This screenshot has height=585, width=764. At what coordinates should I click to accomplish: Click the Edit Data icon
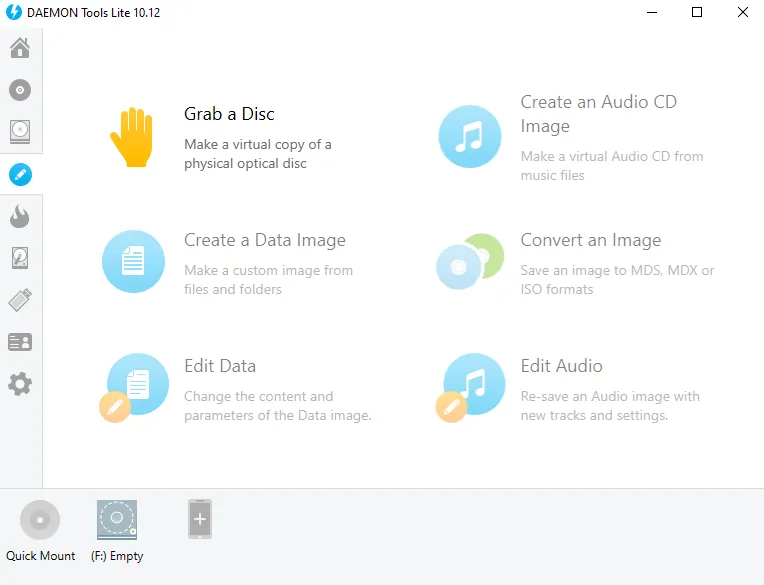(x=134, y=387)
